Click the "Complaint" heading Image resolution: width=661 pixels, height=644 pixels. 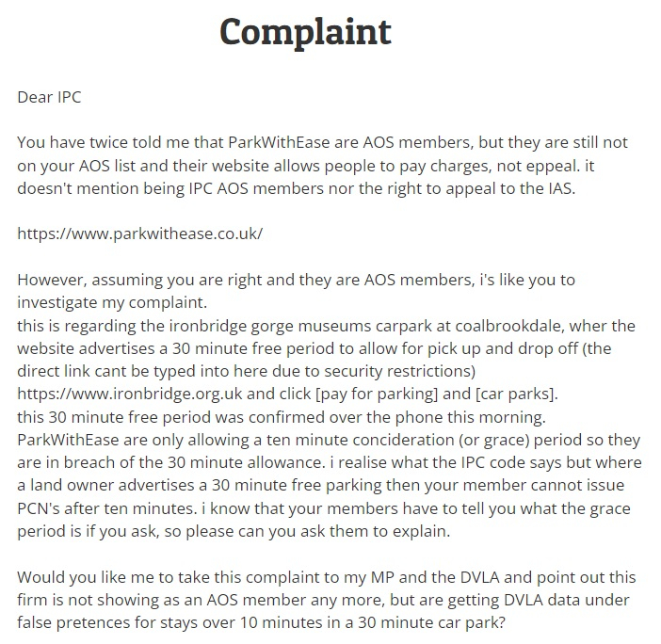coord(305,31)
